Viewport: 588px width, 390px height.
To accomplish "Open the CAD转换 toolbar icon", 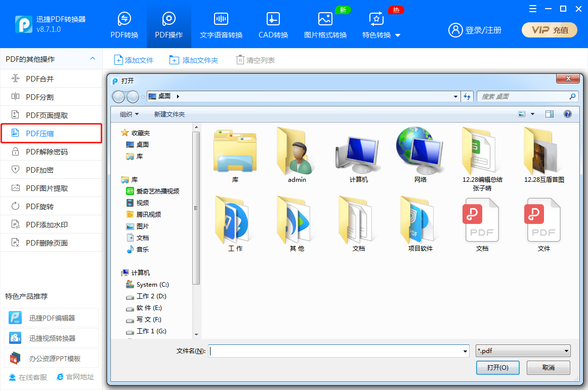I will (273, 19).
